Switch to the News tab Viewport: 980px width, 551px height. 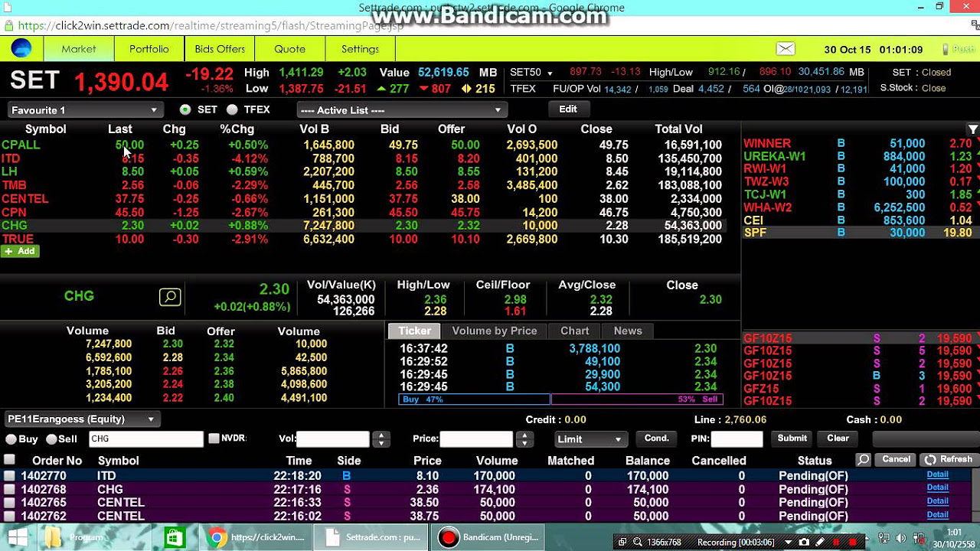[628, 331]
